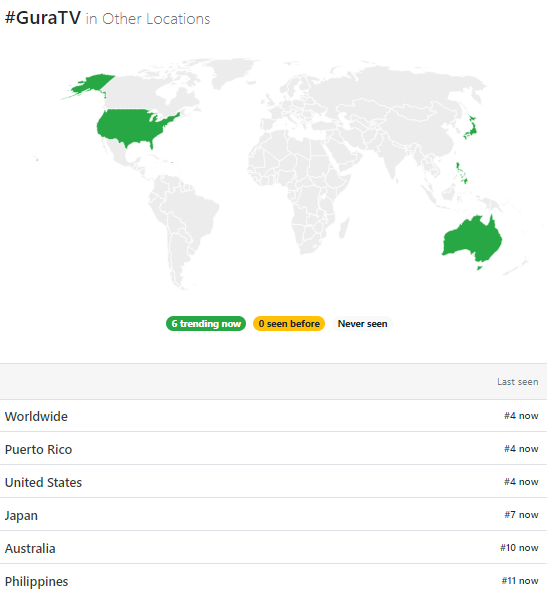Click the '#7 now' rank for Japan
This screenshot has height=596, width=547.
pyautogui.click(x=521, y=515)
